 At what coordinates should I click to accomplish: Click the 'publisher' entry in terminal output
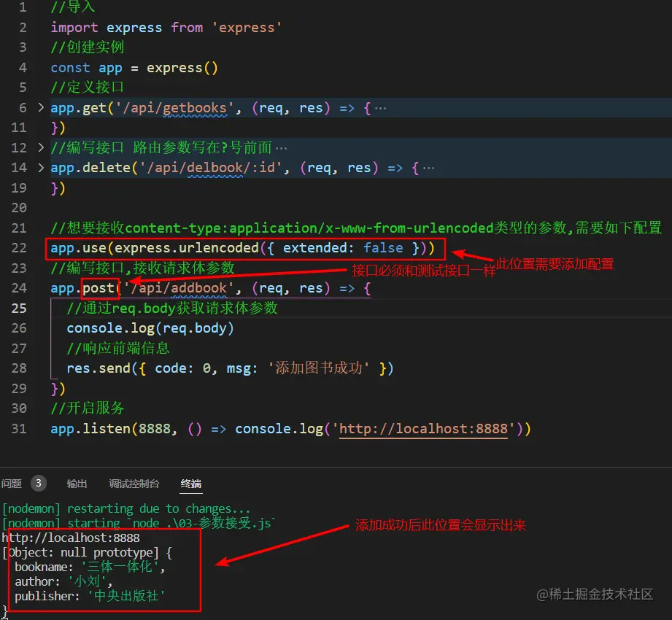pos(90,596)
